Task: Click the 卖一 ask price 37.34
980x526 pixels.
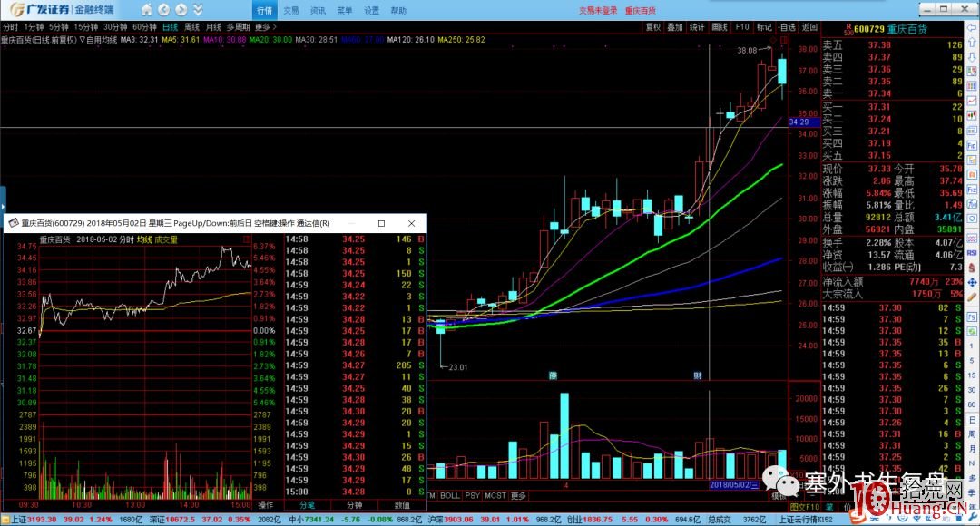Action: (879, 93)
